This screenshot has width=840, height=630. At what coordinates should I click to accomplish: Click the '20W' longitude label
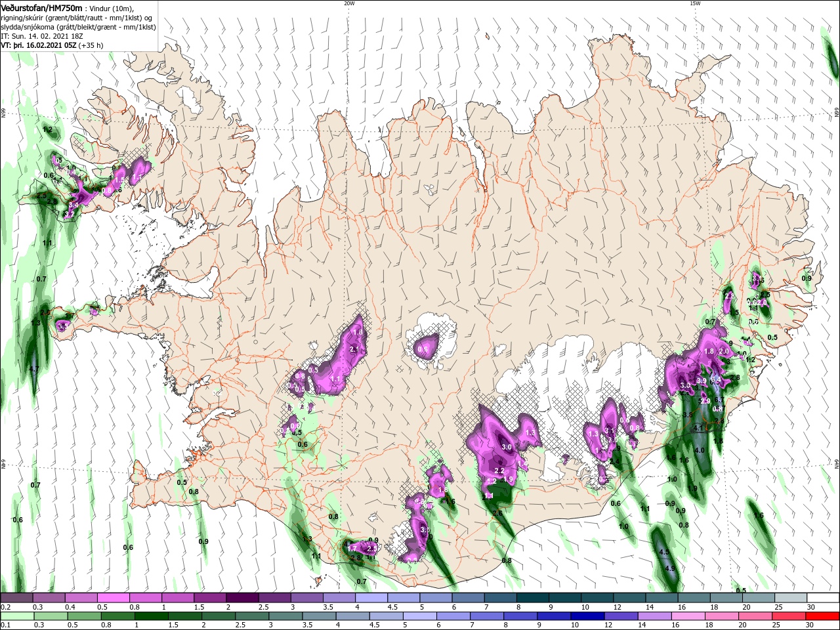(349, 3)
